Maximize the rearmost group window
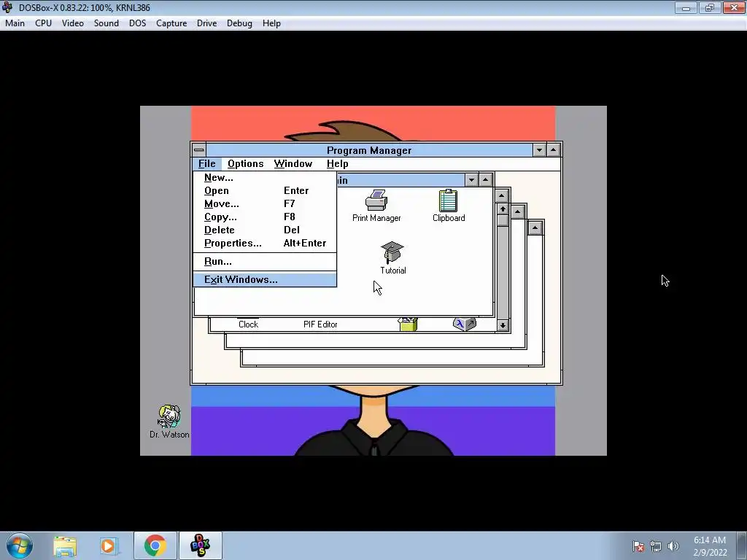Image resolution: width=747 pixels, height=560 pixels. (x=535, y=227)
